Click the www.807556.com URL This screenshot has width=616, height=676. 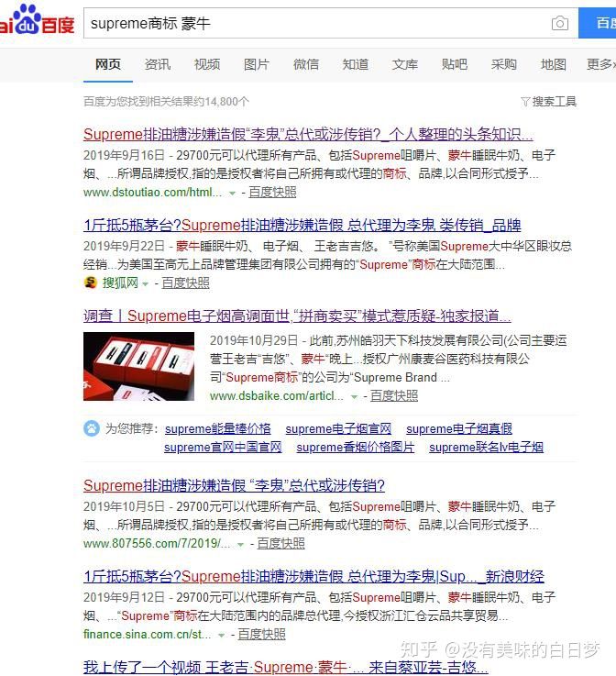click(157, 544)
